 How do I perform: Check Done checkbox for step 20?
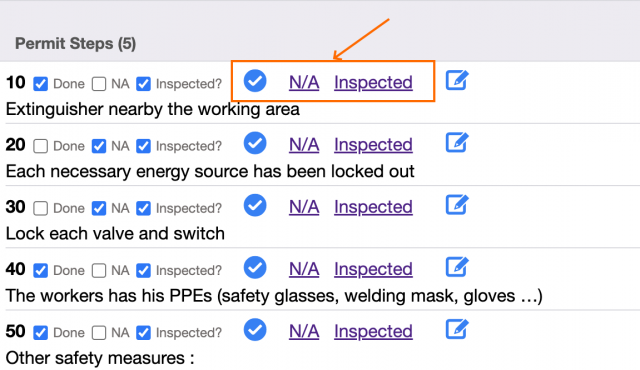pos(40,146)
